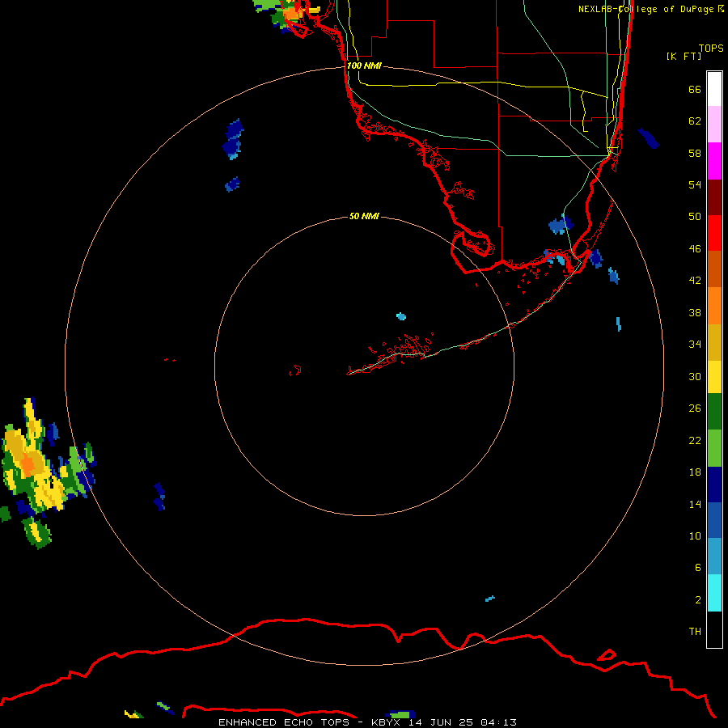Screen dimensions: 728x728
Task: Click the cyan swatch near scale bottom
Action: tap(714, 593)
